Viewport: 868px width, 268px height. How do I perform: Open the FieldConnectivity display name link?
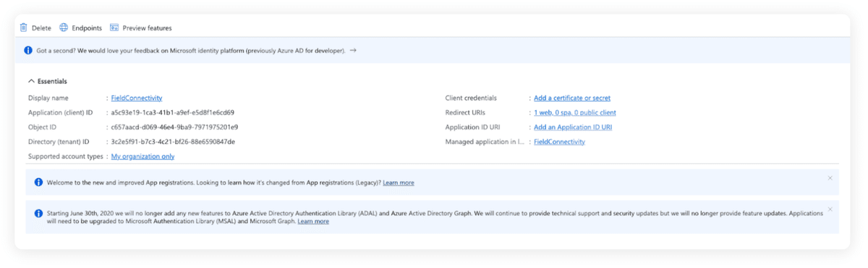point(137,98)
